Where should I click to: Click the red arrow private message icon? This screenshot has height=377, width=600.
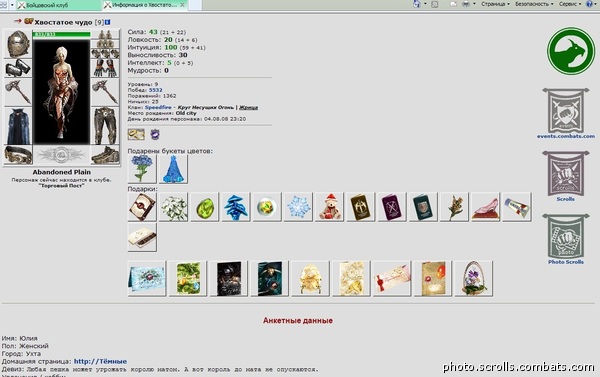[17, 21]
